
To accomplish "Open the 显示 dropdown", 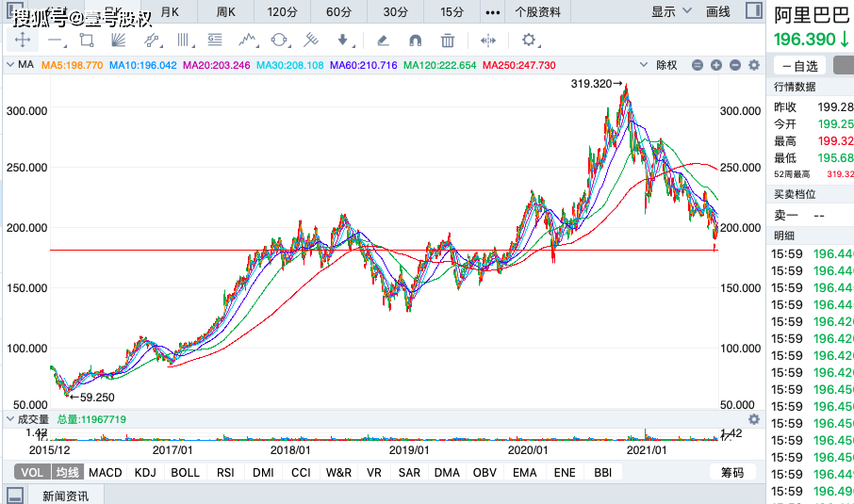I will point(671,11).
